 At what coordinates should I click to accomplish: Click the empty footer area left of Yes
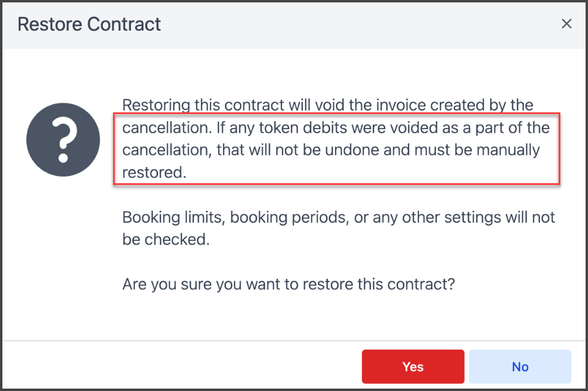180,366
